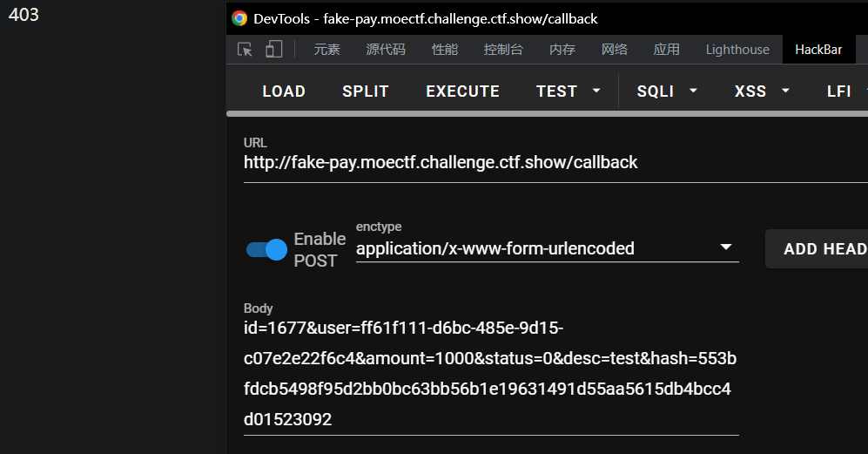Click into the URL input field
Image resolution: width=868 pixels, height=454 pixels.
(522, 163)
